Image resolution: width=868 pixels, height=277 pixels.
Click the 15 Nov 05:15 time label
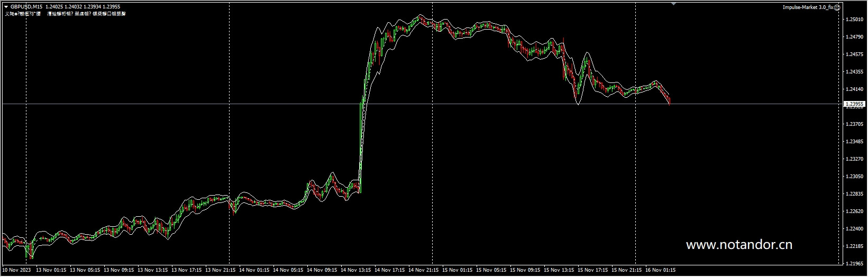point(491,270)
